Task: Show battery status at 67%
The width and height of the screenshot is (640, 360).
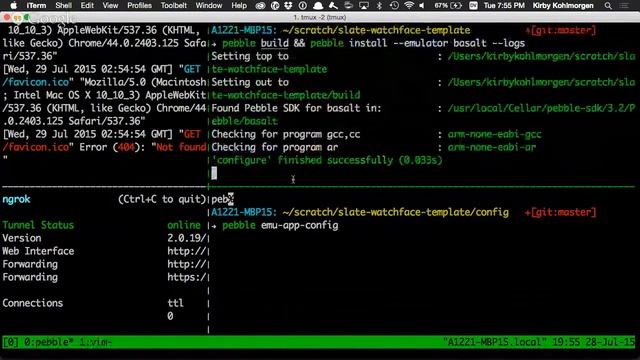Action: coord(448,5)
